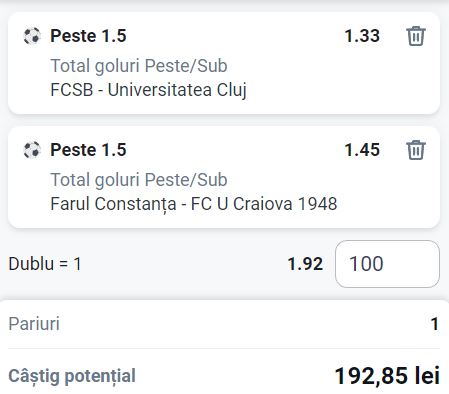This screenshot has width=449, height=394.
Task: Click Total goluri Peste/Sub under FCSB bet
Action: pyautogui.click(x=139, y=66)
